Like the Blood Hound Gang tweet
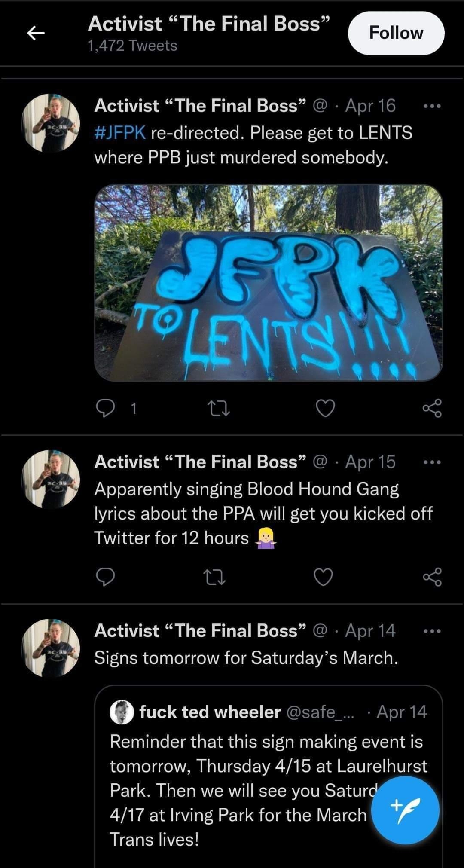Viewport: 464px width, 868px height. click(x=324, y=577)
